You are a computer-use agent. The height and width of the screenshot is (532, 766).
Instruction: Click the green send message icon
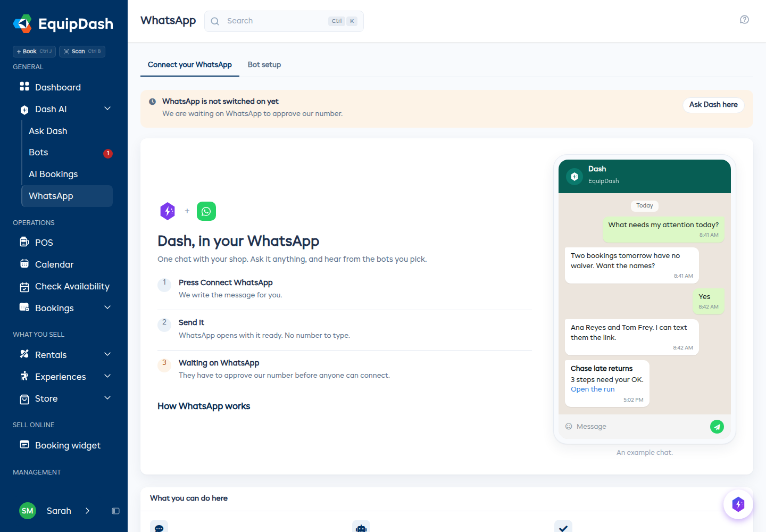click(717, 427)
